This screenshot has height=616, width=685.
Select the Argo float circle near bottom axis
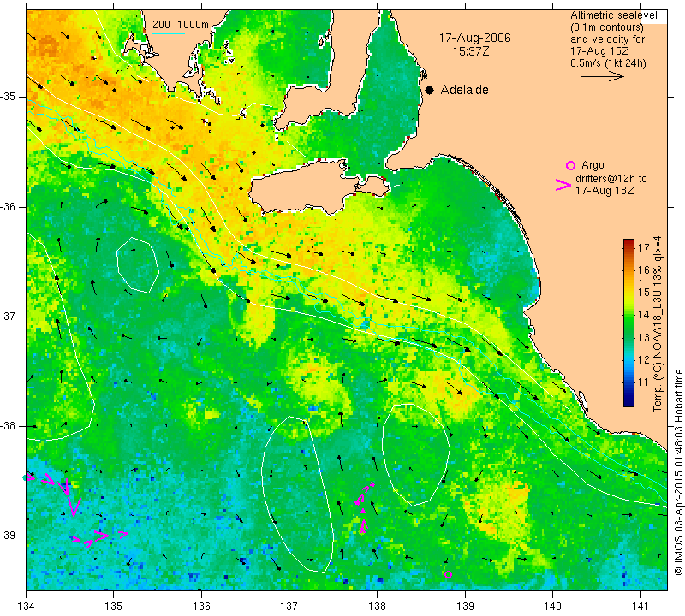pos(448,575)
